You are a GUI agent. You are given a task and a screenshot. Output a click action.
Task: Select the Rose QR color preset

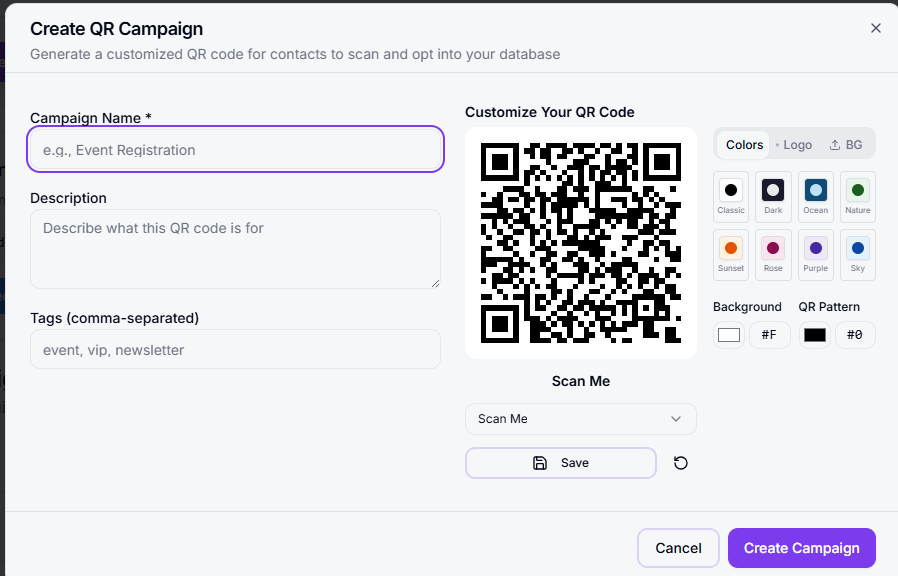click(773, 254)
